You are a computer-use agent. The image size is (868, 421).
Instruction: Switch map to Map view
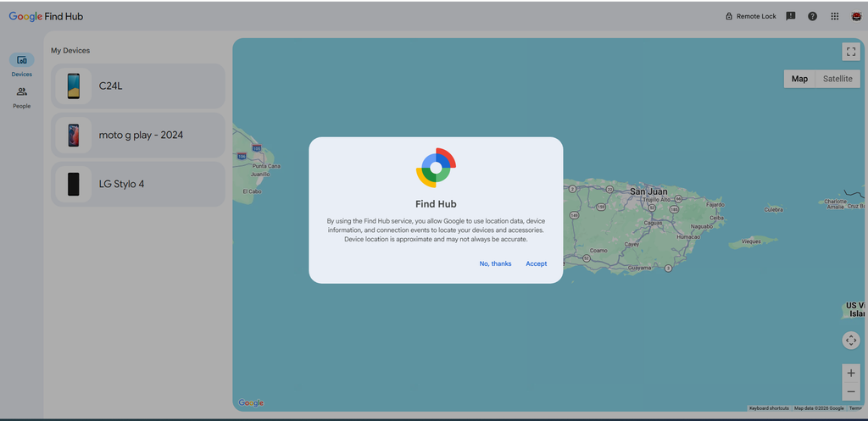click(x=799, y=79)
